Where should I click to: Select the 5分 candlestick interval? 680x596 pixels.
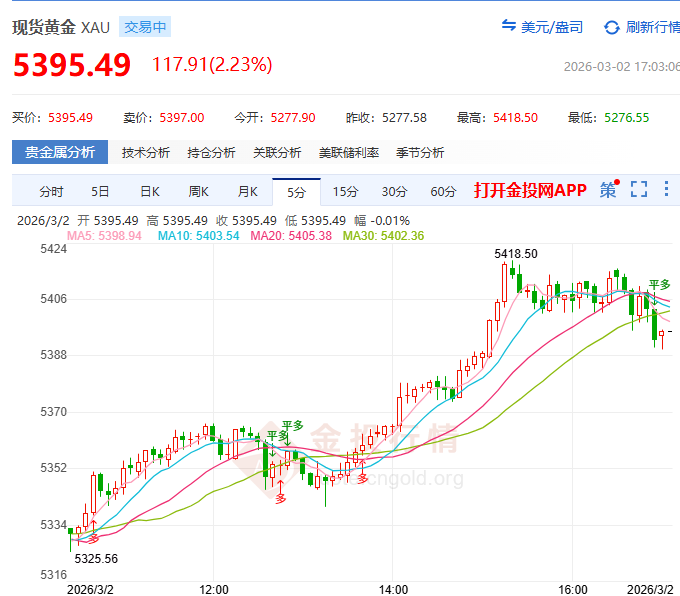coord(297,192)
